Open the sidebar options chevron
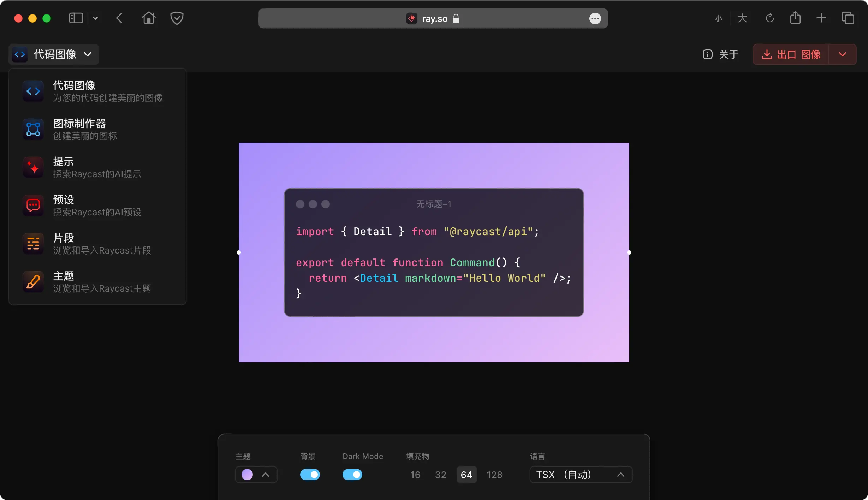 point(95,18)
